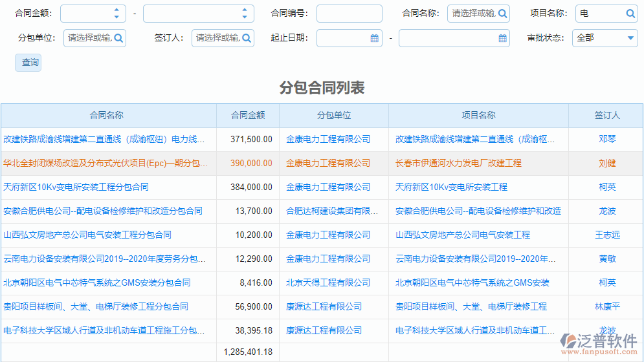Click stepper arrows of minimum 合同金额 field
The image size is (644, 362).
117,14
